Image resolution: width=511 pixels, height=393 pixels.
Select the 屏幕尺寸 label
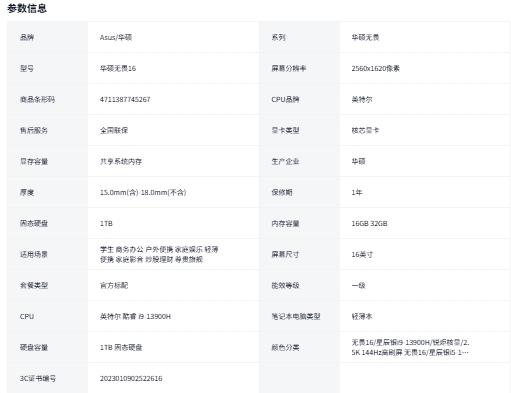[x=285, y=254]
